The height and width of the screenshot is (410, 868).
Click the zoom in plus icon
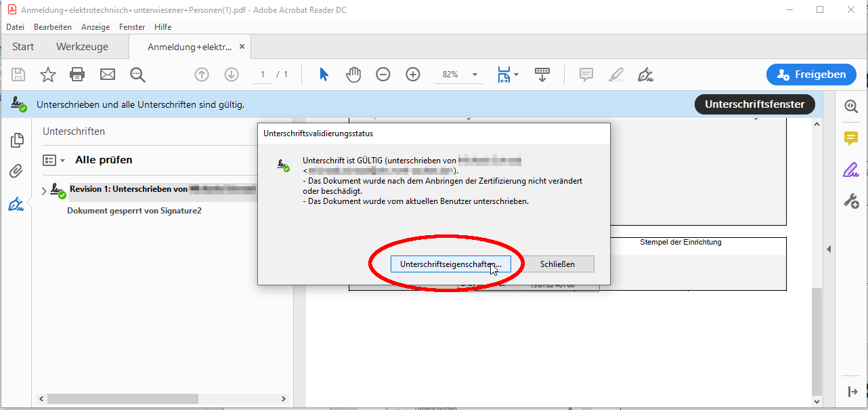413,75
